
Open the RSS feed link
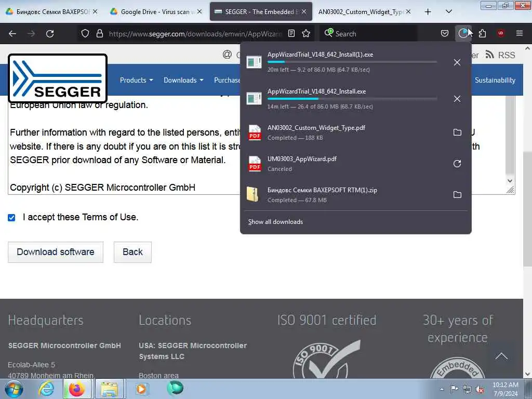pyautogui.click(x=500, y=55)
